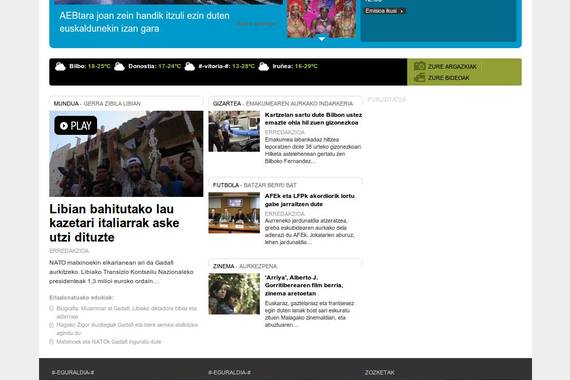Image resolution: width=570 pixels, height=380 pixels.
Task: Open the Kartzelan sartu dute Bilbon article
Action: (313, 119)
